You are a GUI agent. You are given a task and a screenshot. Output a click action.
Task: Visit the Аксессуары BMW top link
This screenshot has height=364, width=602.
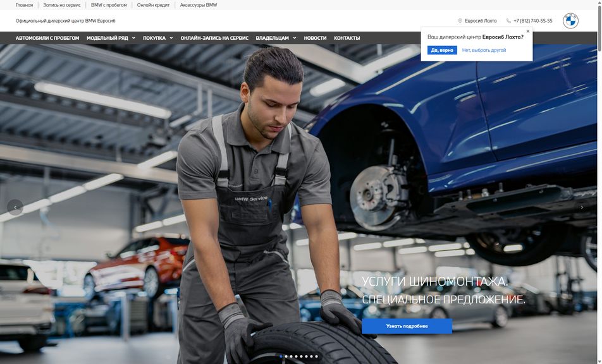click(199, 5)
